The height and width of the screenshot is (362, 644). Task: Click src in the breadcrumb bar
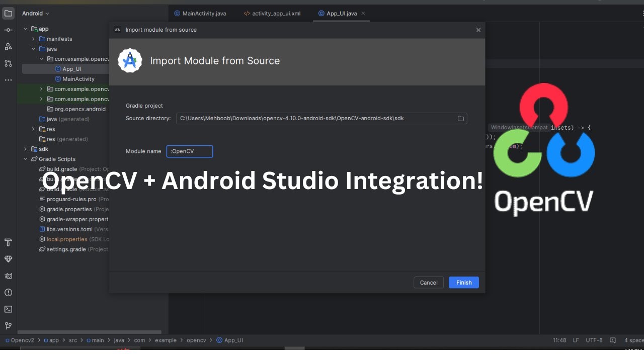(73, 340)
